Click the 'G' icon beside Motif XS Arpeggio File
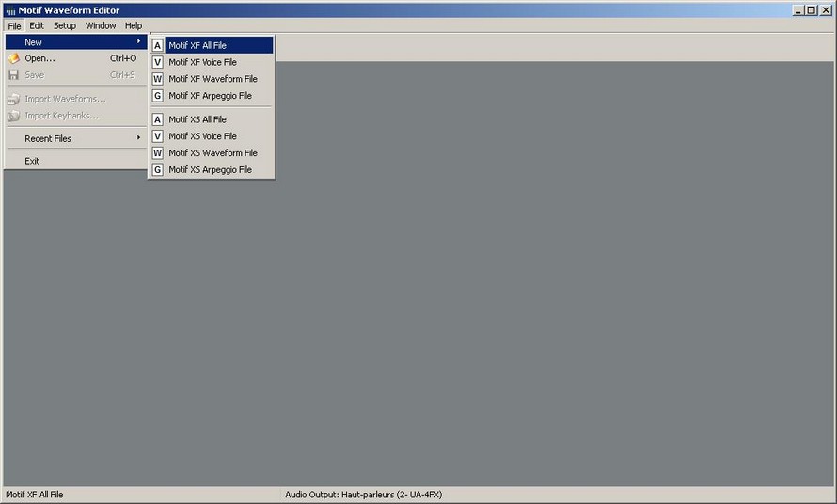 click(158, 170)
